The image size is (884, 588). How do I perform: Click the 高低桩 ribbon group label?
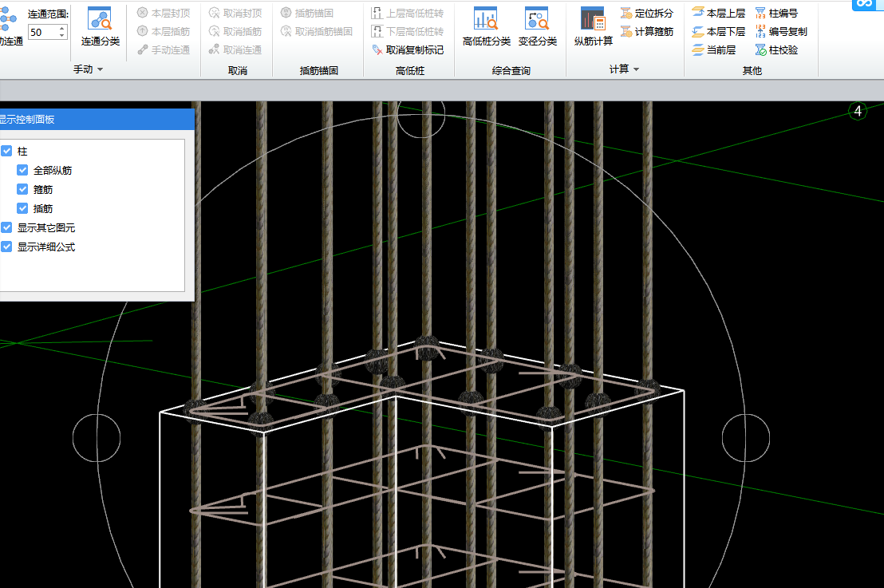coord(410,70)
